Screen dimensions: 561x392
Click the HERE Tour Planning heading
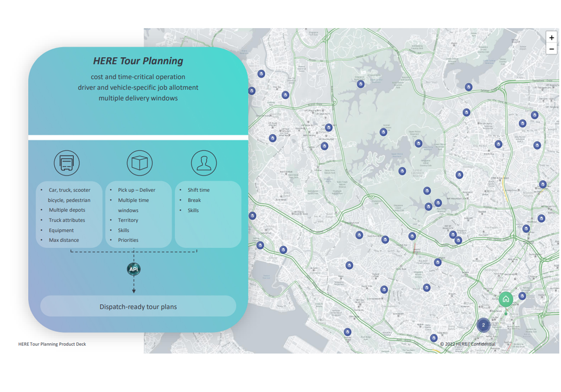(138, 61)
